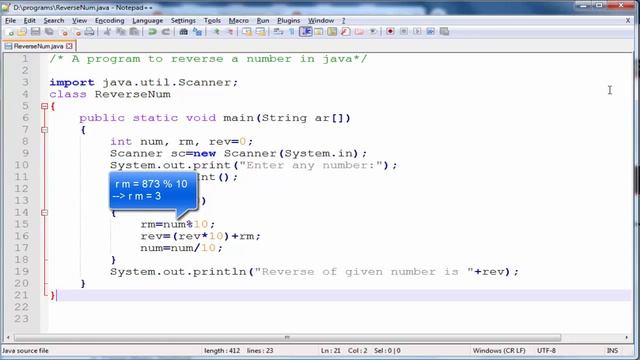Click 'length : 412' in status bar

click(222, 351)
